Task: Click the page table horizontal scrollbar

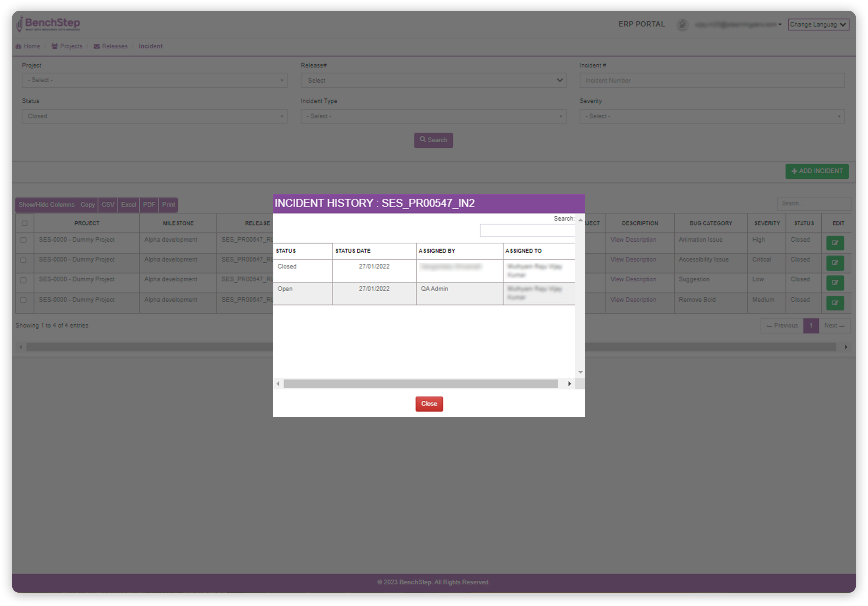Action: (x=431, y=347)
